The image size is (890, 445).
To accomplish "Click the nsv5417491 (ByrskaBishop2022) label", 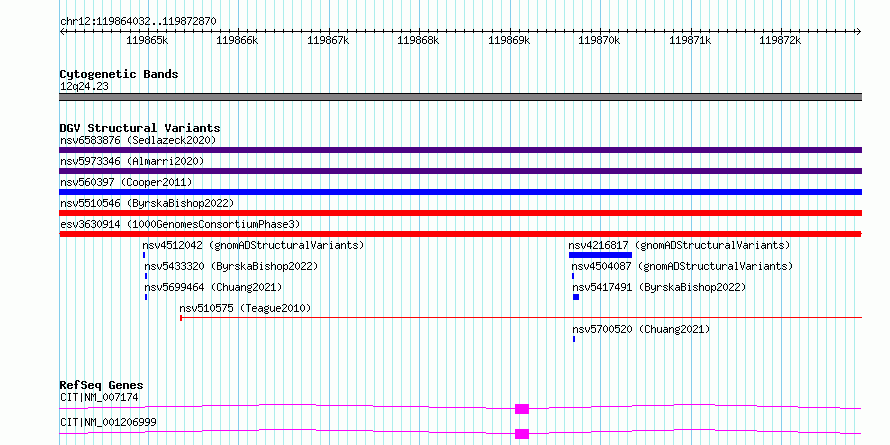I will point(659,287).
